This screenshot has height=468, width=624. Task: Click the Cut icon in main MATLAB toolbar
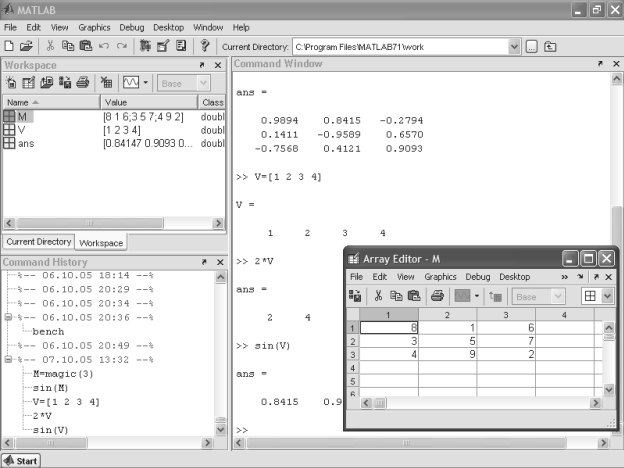[x=50, y=46]
